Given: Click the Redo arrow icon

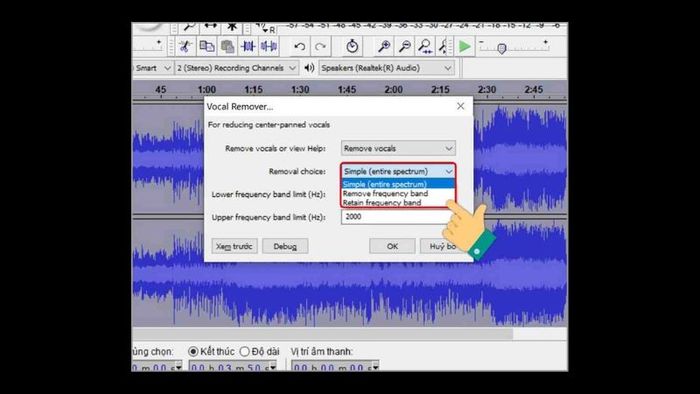Looking at the screenshot, I should click(320, 46).
